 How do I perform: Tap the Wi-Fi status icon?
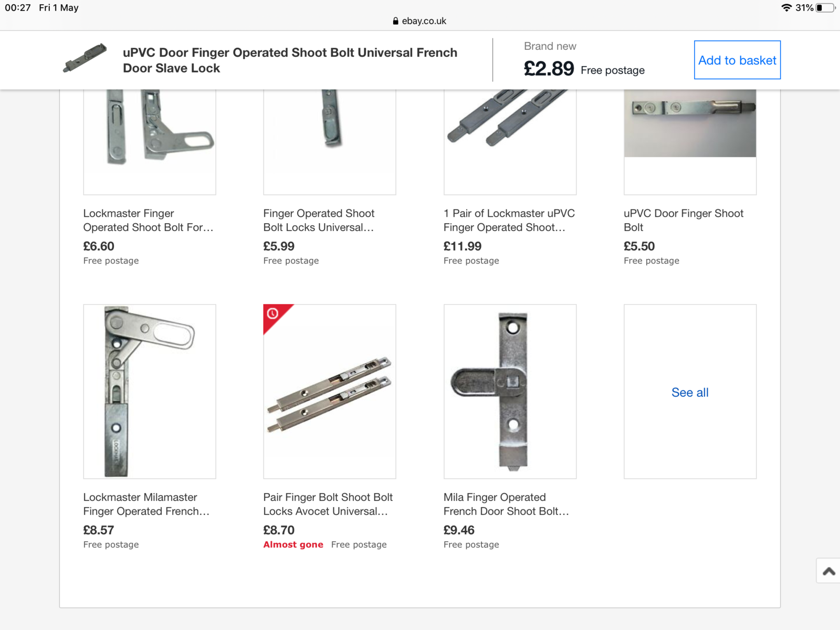tap(786, 8)
